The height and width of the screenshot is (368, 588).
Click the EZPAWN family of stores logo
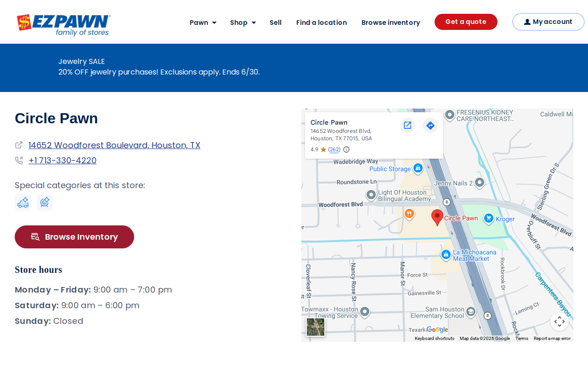pos(63,25)
